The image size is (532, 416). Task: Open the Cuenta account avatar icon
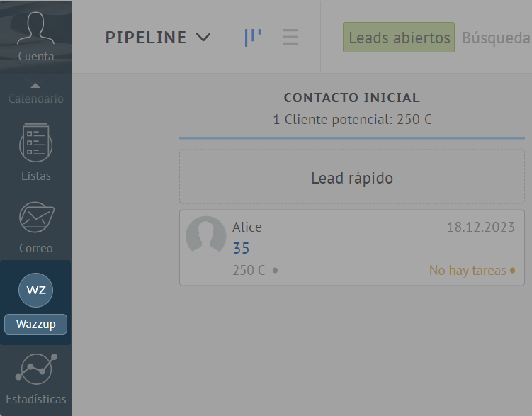(x=35, y=27)
